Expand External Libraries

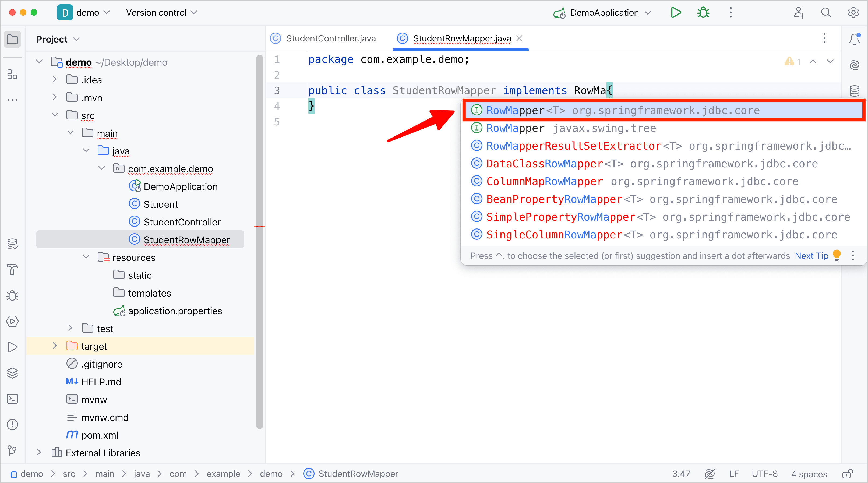pyautogui.click(x=39, y=452)
